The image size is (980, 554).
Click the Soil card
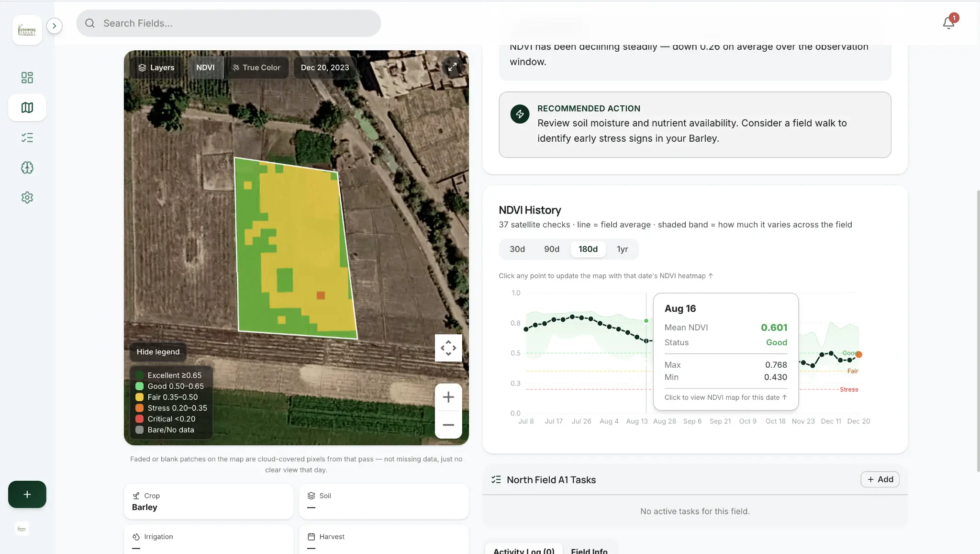coord(384,501)
